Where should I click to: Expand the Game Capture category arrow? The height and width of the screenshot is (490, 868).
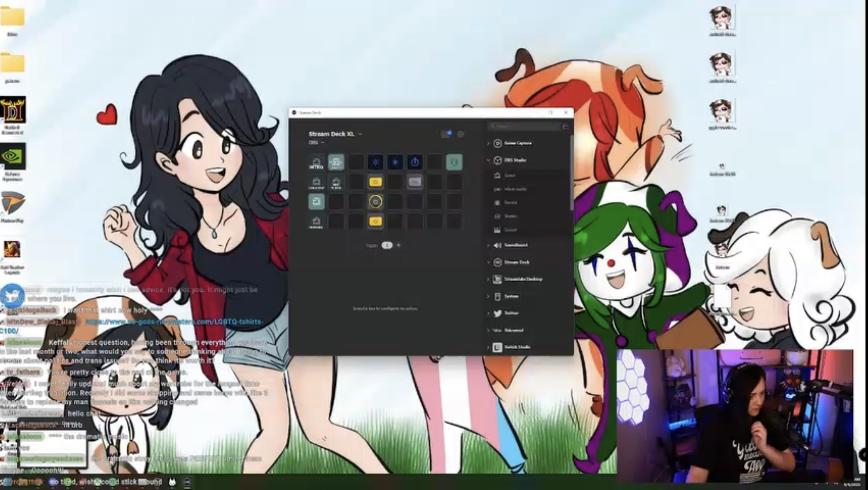[x=488, y=143]
